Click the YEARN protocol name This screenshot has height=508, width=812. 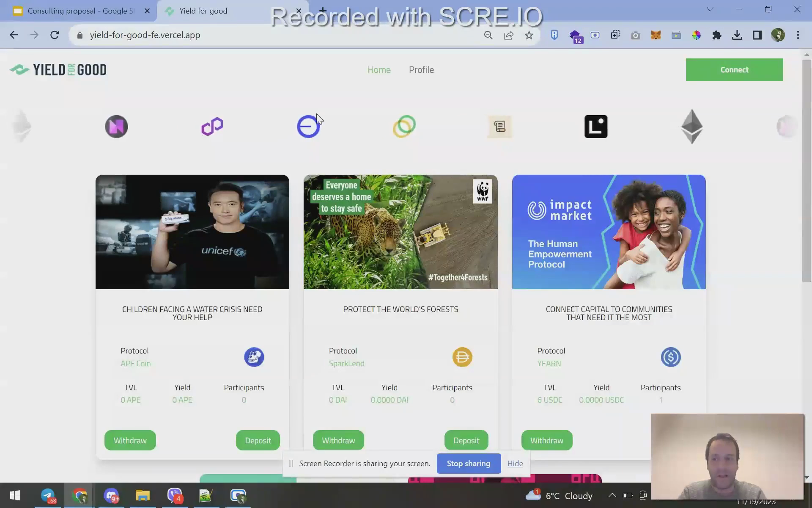549,364
